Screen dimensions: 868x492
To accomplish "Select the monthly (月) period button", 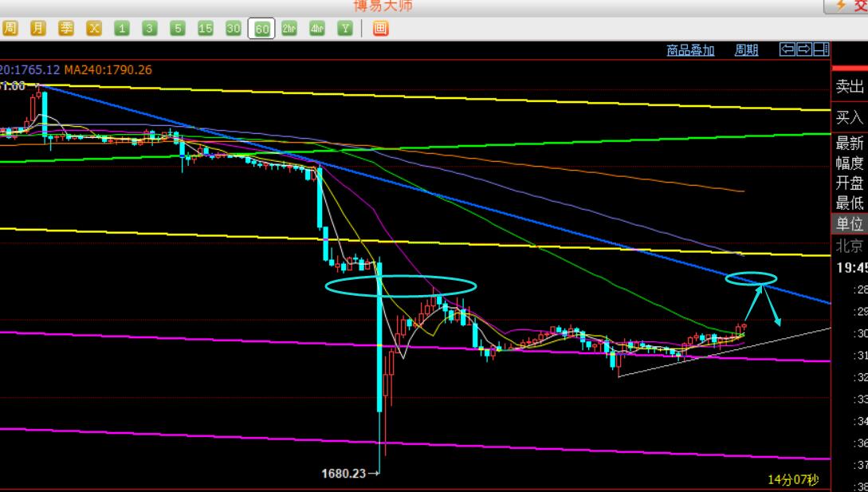I will 37,28.
